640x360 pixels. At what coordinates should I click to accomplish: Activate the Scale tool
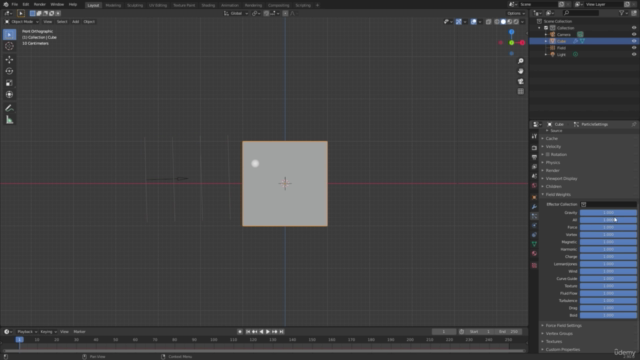tap(9, 83)
